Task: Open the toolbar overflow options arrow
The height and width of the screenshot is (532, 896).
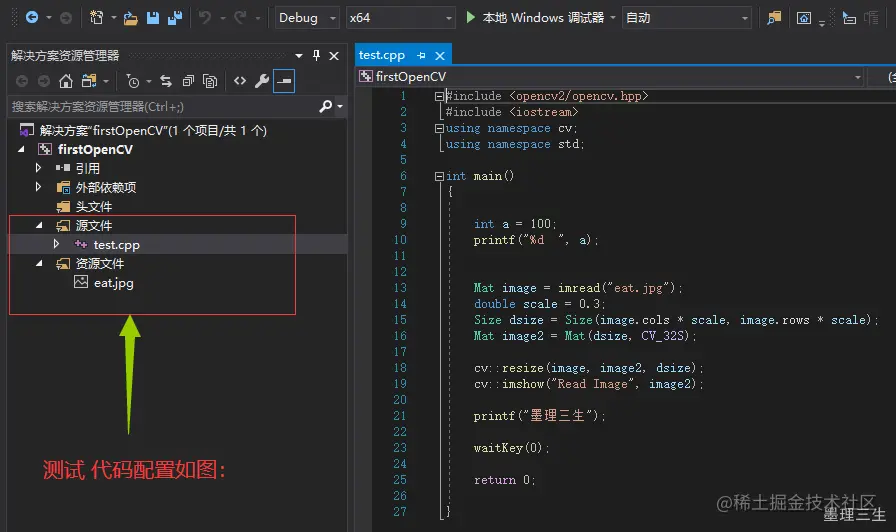Action: click(x=822, y=24)
